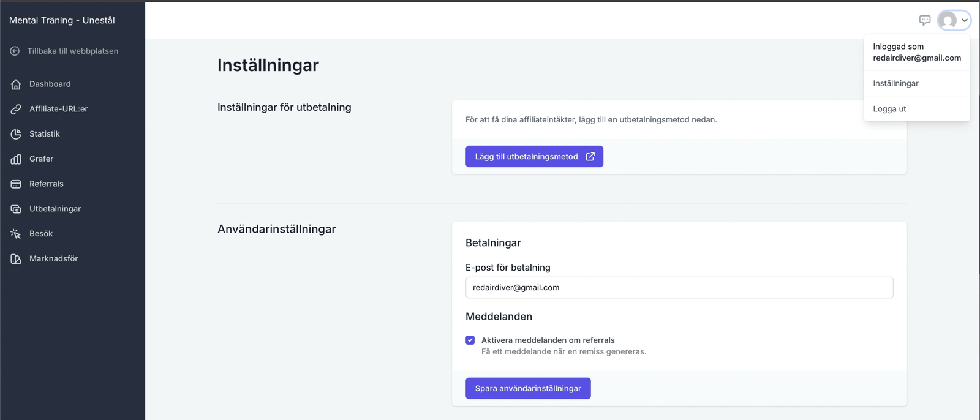Open Statistik via its pie chart icon
The image size is (980, 420).
16,134
